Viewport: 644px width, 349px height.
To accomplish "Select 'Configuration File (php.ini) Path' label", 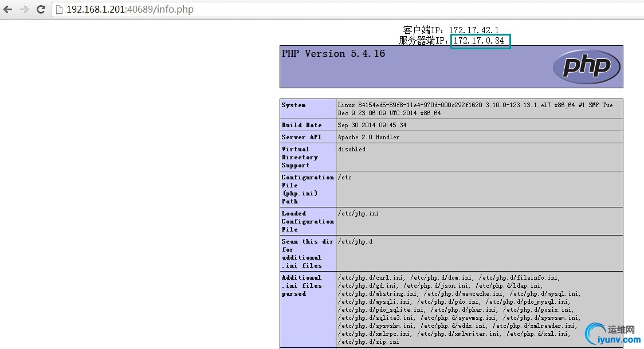I will pyautogui.click(x=308, y=189).
